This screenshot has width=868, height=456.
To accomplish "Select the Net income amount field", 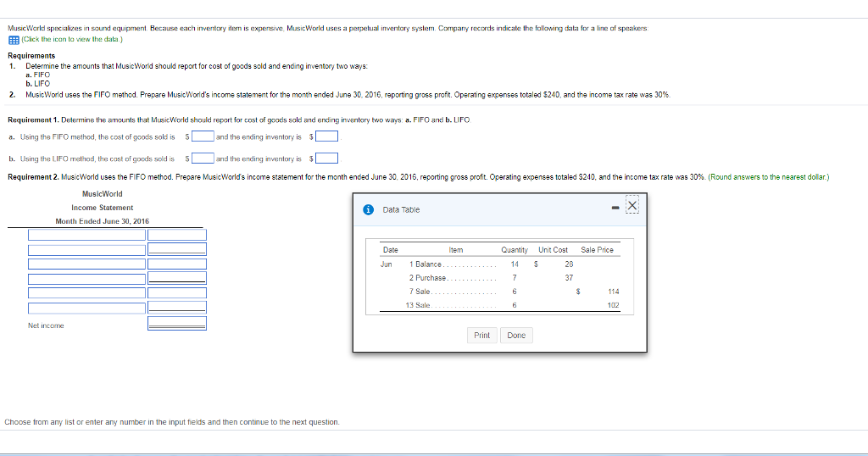I will (177, 324).
